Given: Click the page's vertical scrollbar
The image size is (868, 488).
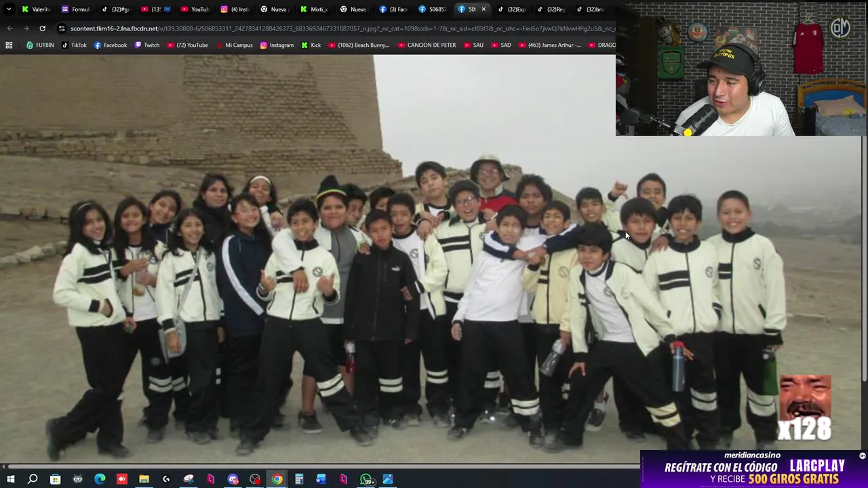Looking at the screenshot, I should pos(865,258).
